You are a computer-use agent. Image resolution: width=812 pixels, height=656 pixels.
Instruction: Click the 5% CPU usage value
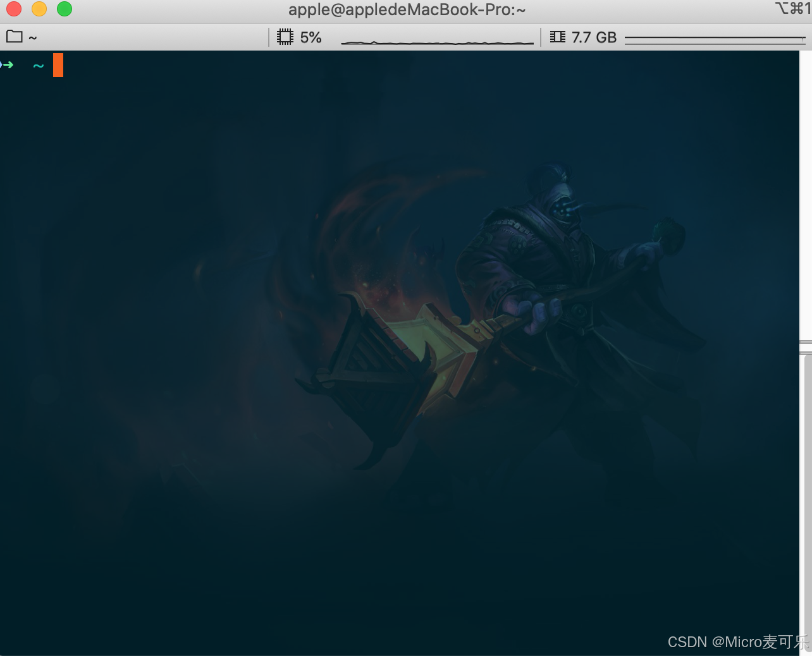311,37
